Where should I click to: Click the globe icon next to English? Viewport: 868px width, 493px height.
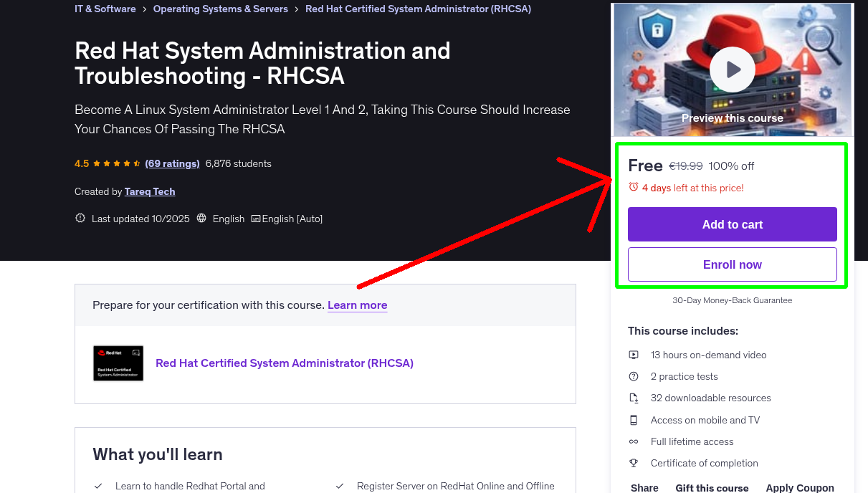201,218
